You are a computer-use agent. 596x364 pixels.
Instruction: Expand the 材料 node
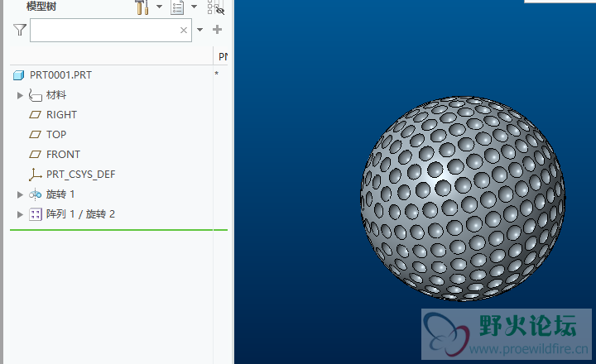[20, 95]
